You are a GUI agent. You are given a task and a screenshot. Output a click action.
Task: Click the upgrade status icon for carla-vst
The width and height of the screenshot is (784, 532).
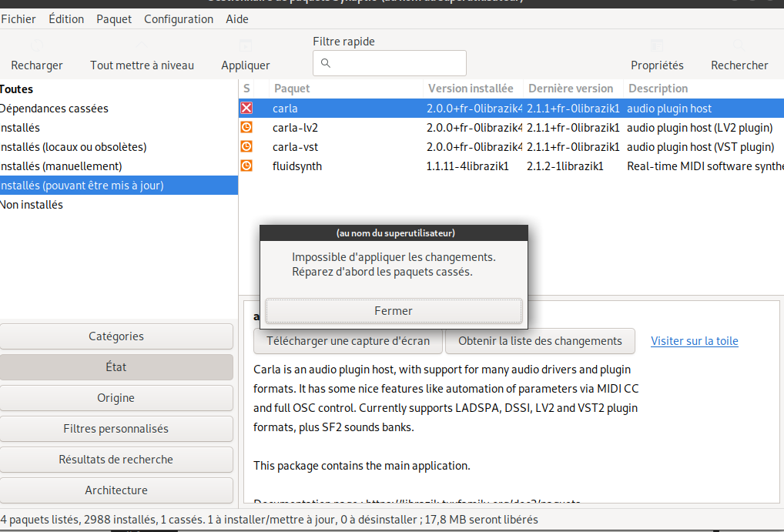click(x=246, y=146)
